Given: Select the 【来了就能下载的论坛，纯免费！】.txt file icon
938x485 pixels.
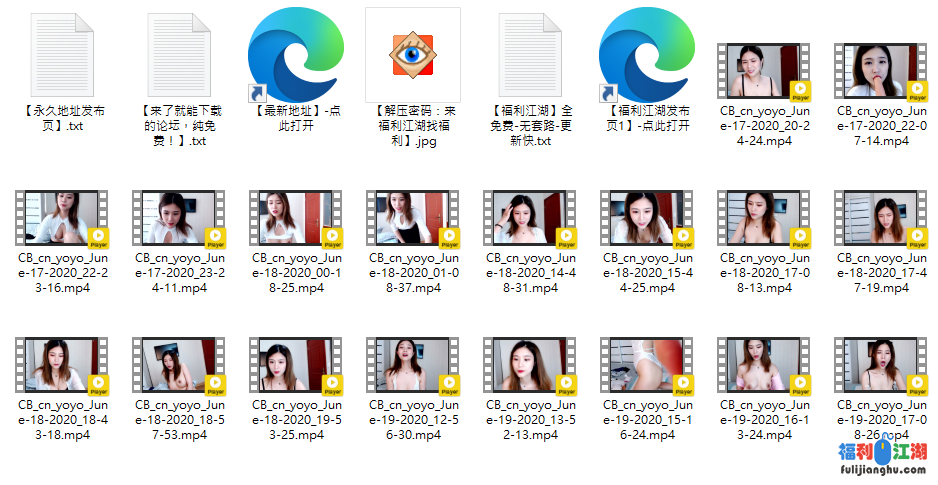Looking at the screenshot, I should pos(179,54).
